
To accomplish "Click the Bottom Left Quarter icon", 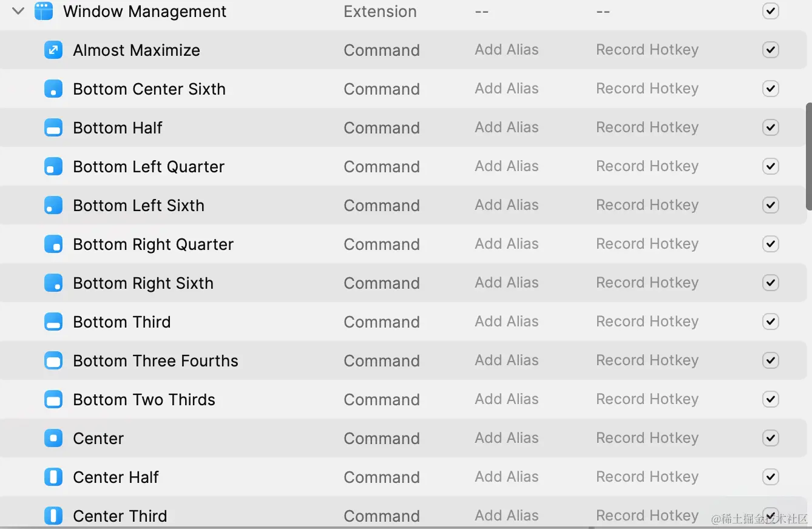I will pyautogui.click(x=53, y=166).
